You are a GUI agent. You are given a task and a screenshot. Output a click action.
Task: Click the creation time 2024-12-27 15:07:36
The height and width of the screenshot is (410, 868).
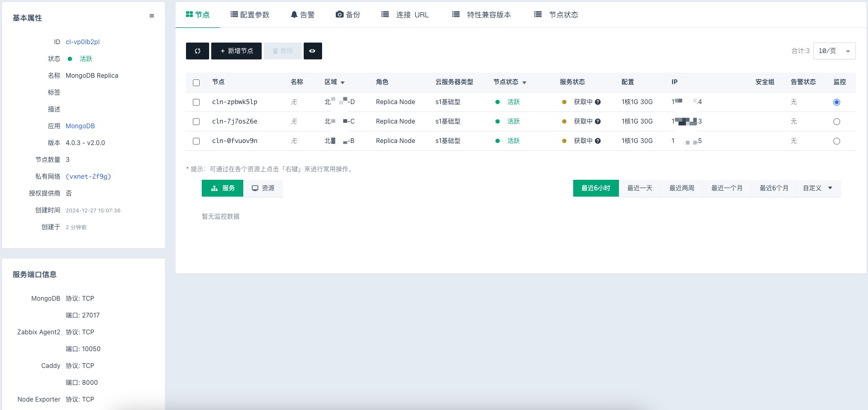point(93,210)
